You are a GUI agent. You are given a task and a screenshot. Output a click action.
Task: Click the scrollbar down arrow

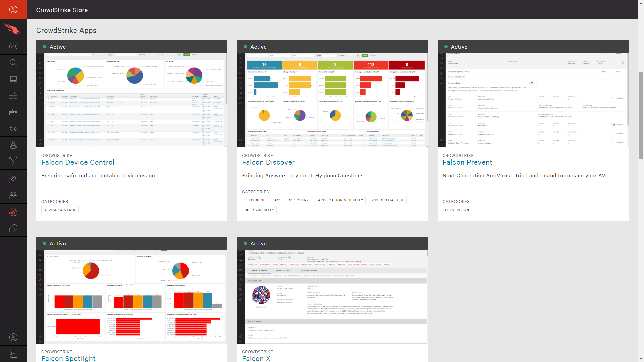(641, 359)
